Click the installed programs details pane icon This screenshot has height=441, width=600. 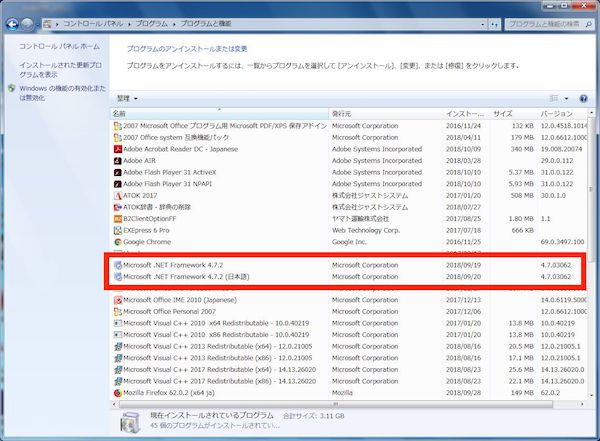130,422
